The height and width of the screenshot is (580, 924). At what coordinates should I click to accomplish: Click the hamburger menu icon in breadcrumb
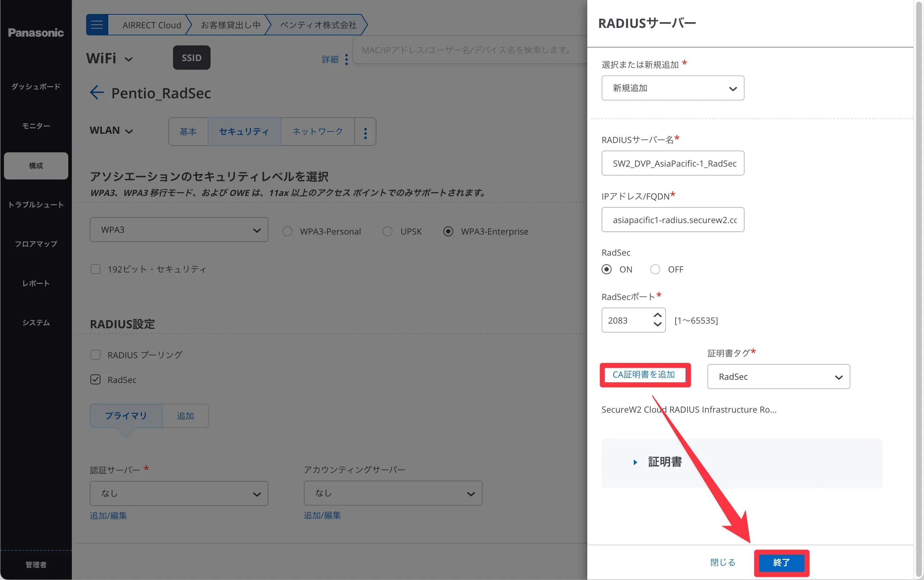tap(97, 25)
